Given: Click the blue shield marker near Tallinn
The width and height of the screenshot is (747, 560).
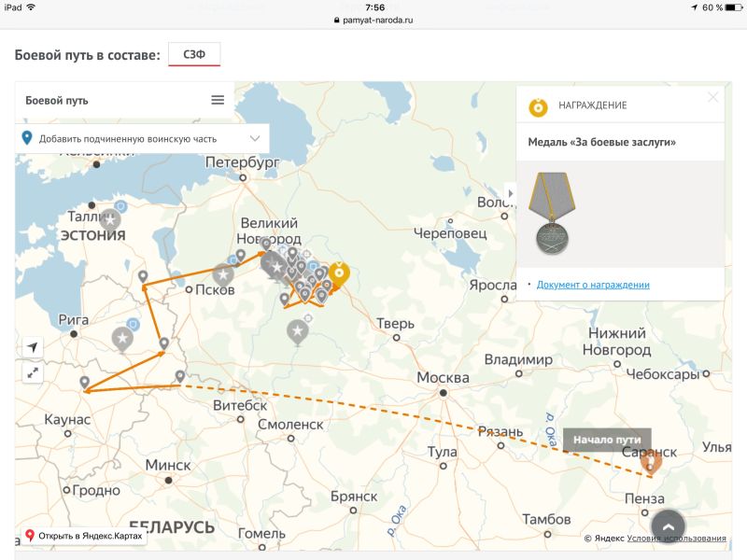Looking at the screenshot, I should pyautogui.click(x=120, y=206).
